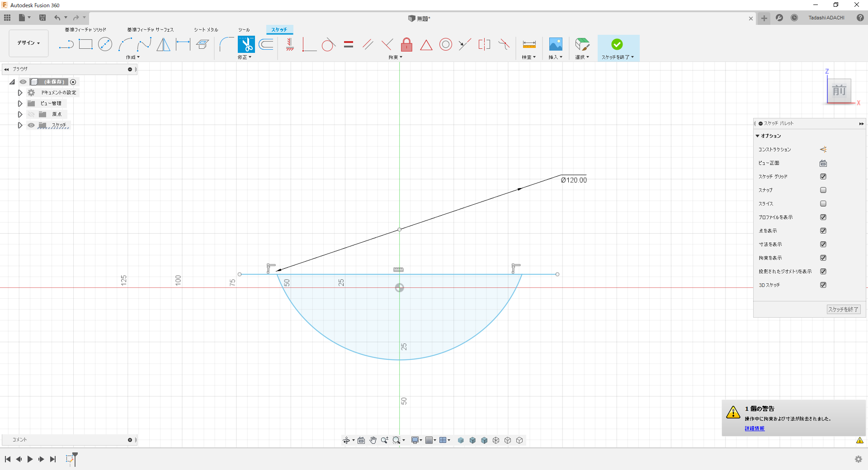Viewport: 868px width, 470px height.
Task: Open the デザイン workspace dropdown
Action: tap(28, 43)
